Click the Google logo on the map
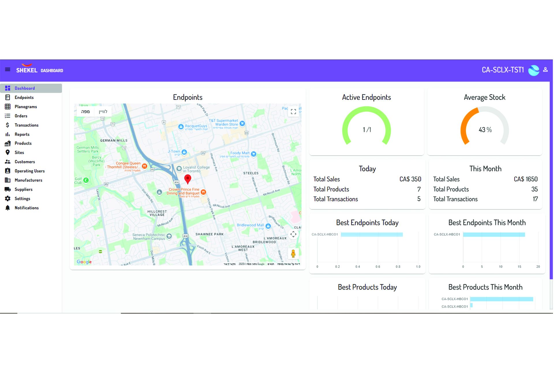 coord(84,262)
